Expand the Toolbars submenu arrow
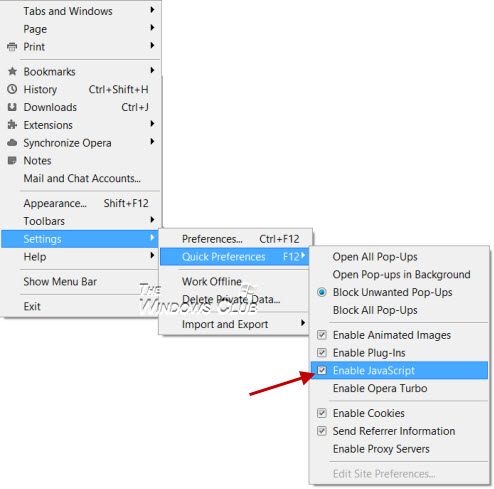Screen dimensions: 494x489 tap(152, 220)
